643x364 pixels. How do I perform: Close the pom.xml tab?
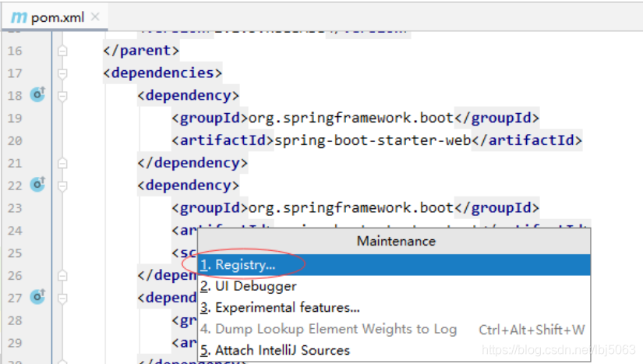(95, 17)
